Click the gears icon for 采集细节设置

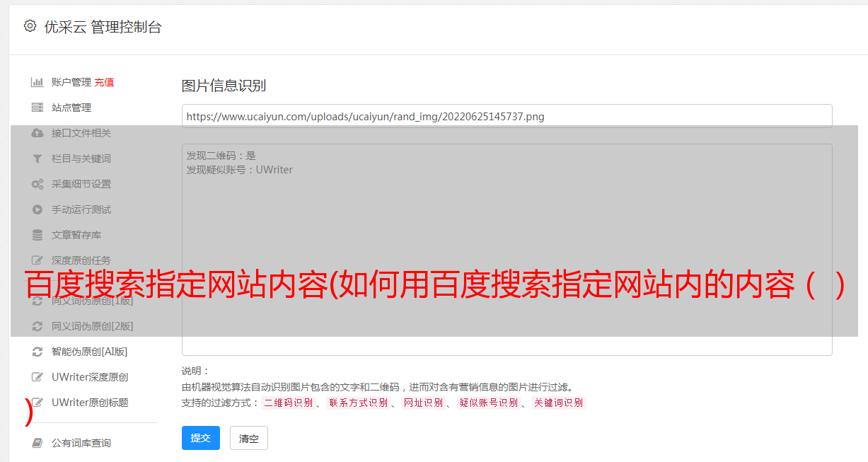click(x=37, y=184)
